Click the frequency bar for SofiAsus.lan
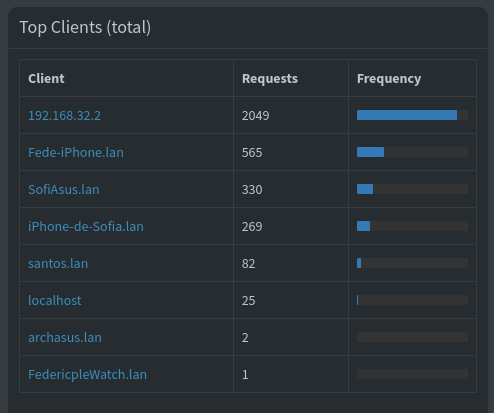The image size is (494, 413). pyautogui.click(x=412, y=189)
